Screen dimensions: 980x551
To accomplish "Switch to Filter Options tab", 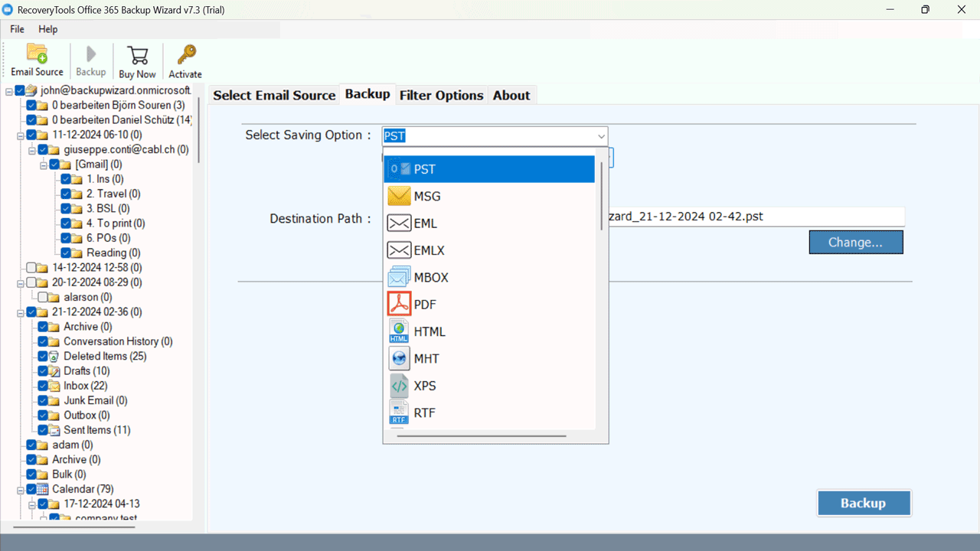I will click(442, 95).
